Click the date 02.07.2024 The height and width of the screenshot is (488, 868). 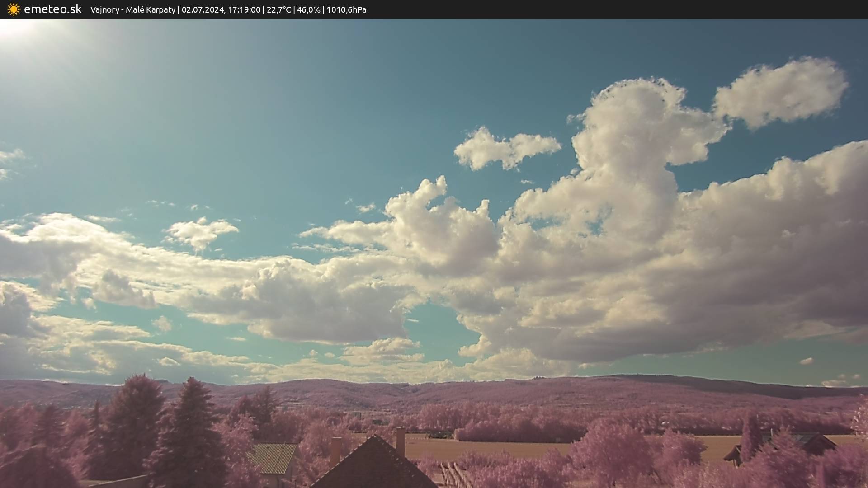tap(203, 9)
